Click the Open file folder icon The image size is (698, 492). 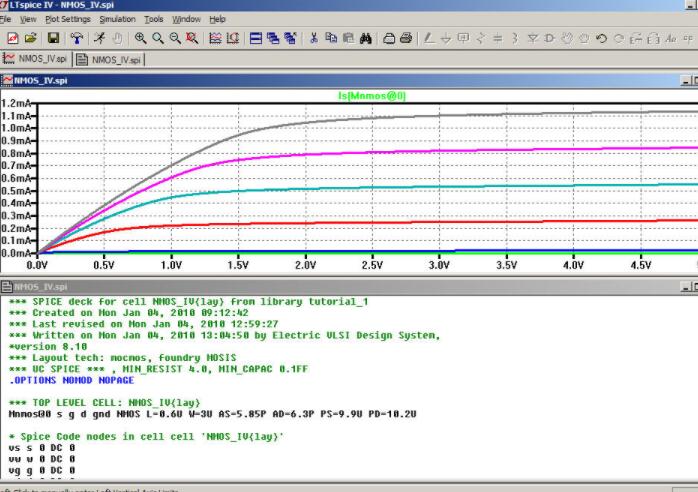pyautogui.click(x=31, y=38)
